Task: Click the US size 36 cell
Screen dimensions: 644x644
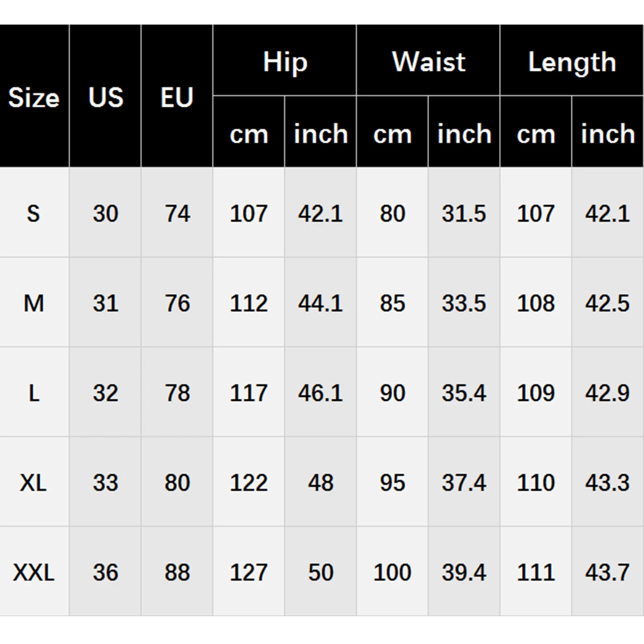Action: [105, 572]
